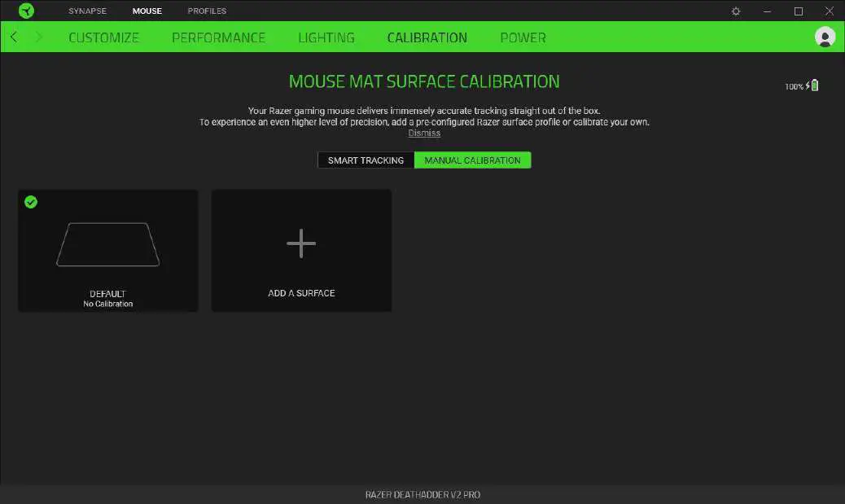Screen dimensions: 845x504
Task: Enable Manual Calibration mode
Action: [x=473, y=160]
